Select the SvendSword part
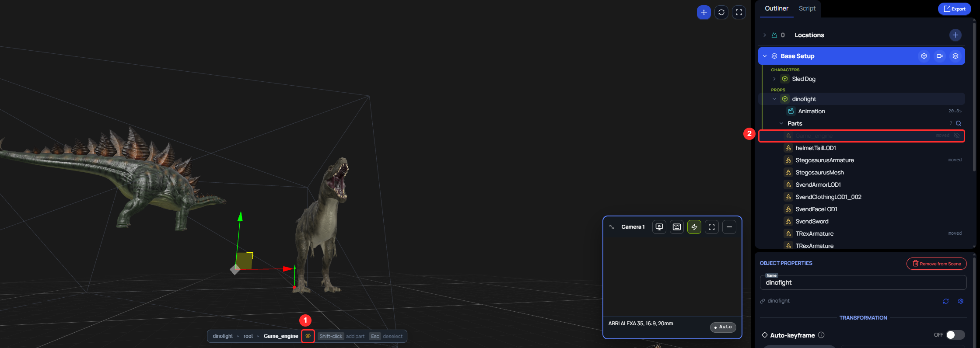980x348 pixels. 861,221
